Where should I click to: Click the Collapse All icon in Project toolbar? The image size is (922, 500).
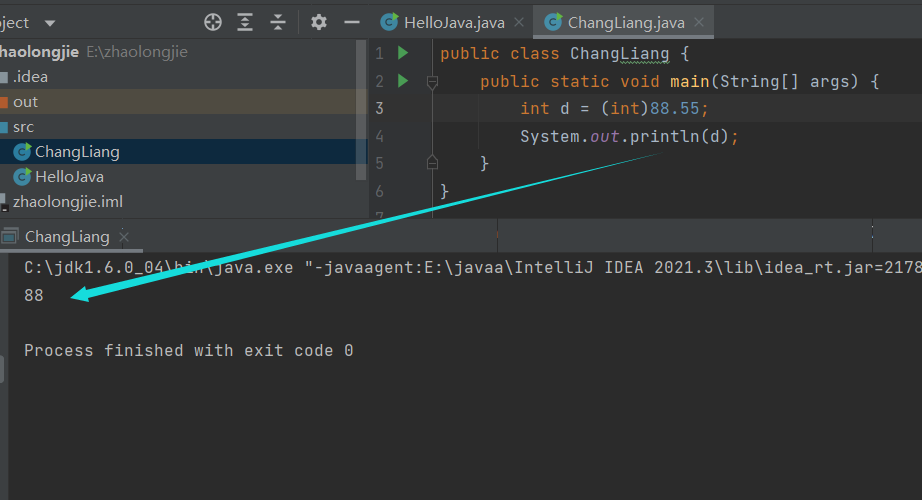pos(278,22)
